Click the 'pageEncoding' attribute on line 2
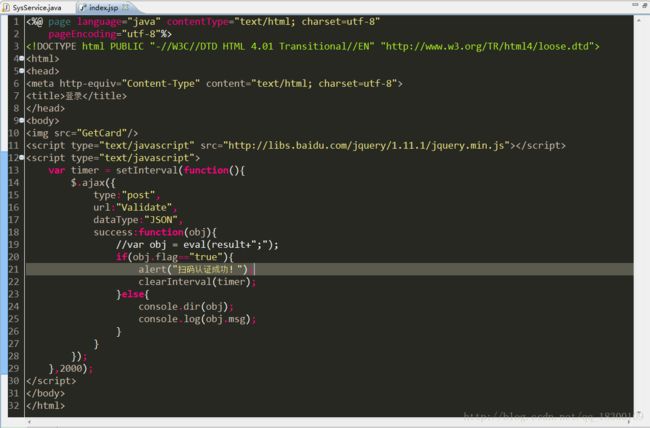 [x=82, y=34]
